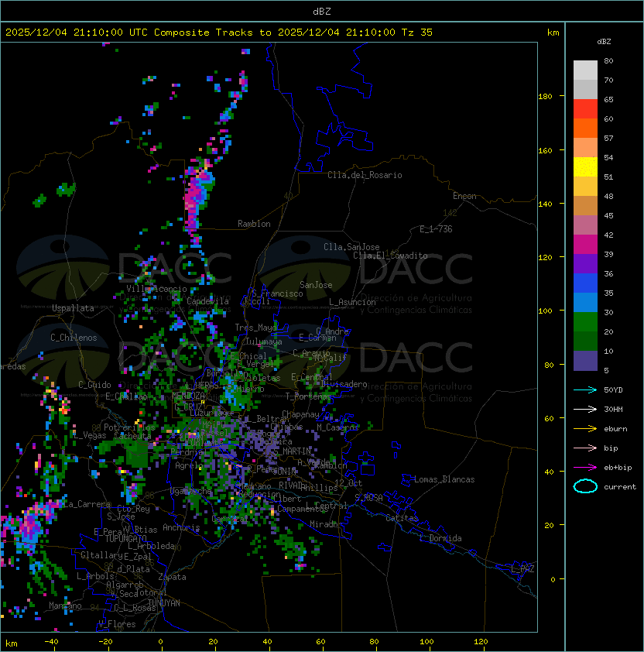
Task: Click the white 30HM track arrow
Action: click(x=585, y=409)
